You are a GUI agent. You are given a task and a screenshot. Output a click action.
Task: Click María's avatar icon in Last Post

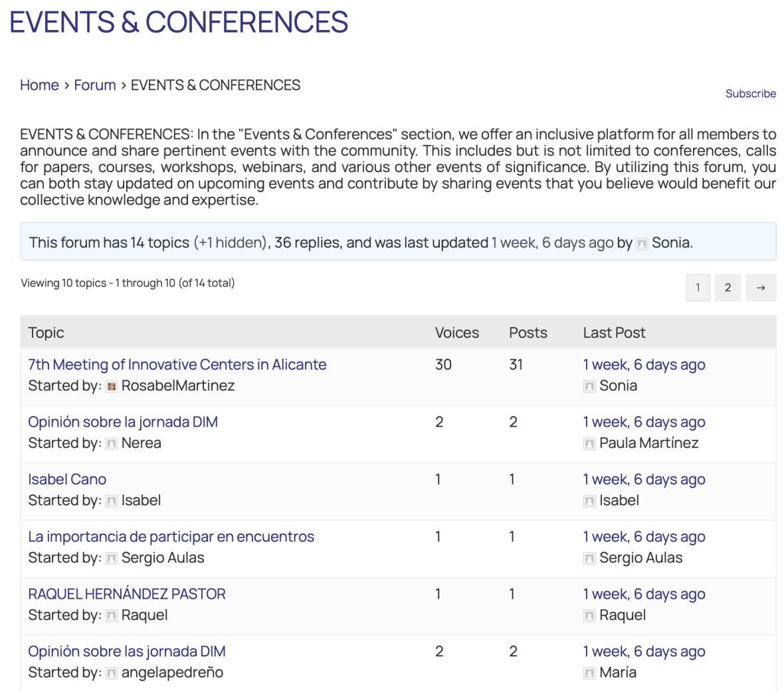pos(589,674)
